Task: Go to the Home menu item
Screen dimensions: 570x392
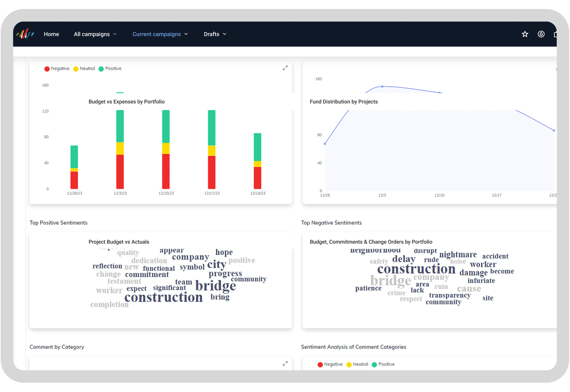Action: coord(51,34)
